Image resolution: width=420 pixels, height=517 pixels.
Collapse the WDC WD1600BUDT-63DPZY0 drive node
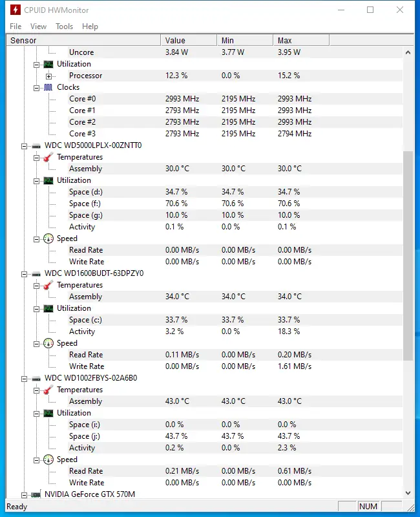24,273
